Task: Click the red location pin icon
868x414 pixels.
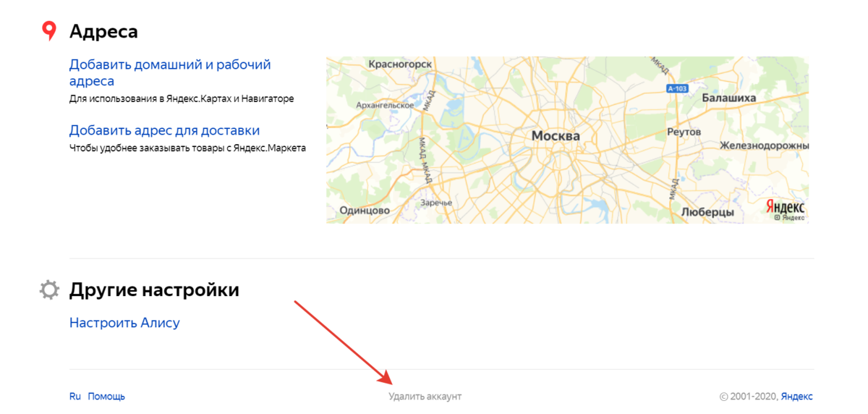Action: pyautogui.click(x=48, y=31)
